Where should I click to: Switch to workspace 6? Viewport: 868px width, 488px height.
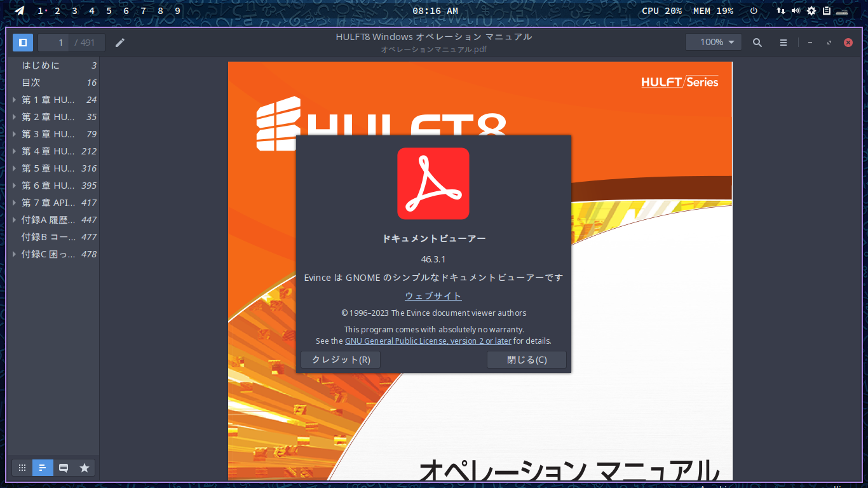point(126,11)
